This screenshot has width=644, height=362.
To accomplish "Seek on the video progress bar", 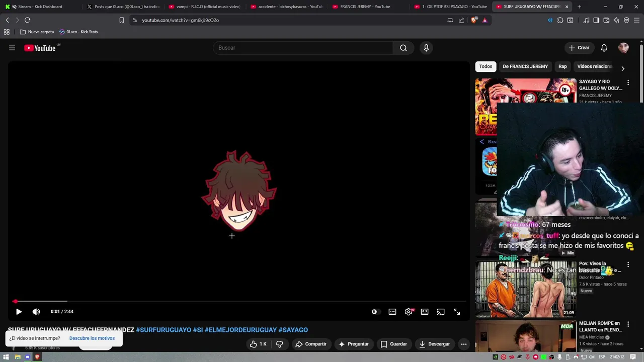I will point(238,302).
